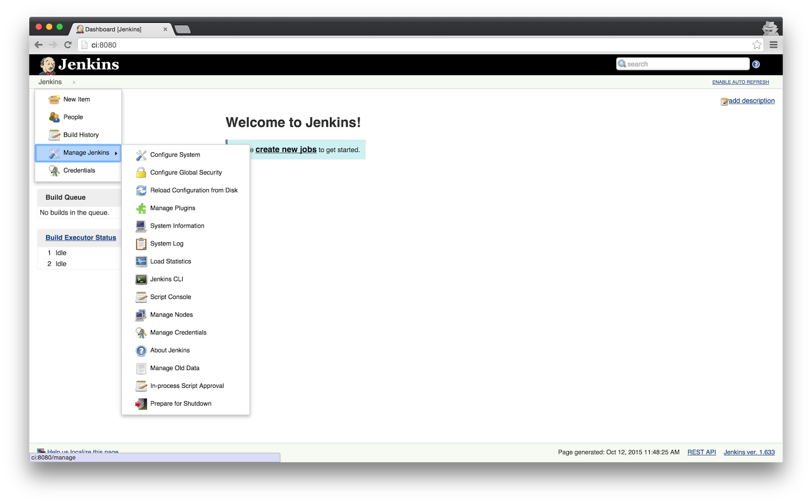Bookmark page with the star icon
This screenshot has height=504, width=812.
tap(757, 45)
